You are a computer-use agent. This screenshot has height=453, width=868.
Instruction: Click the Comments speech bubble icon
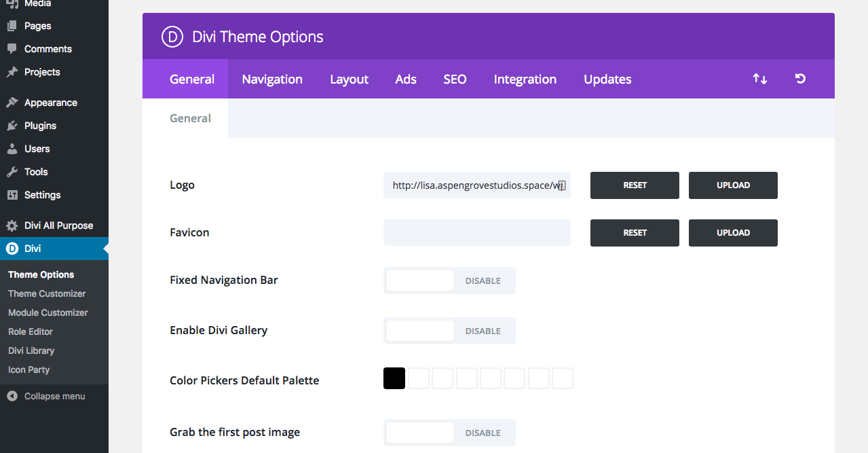point(12,49)
